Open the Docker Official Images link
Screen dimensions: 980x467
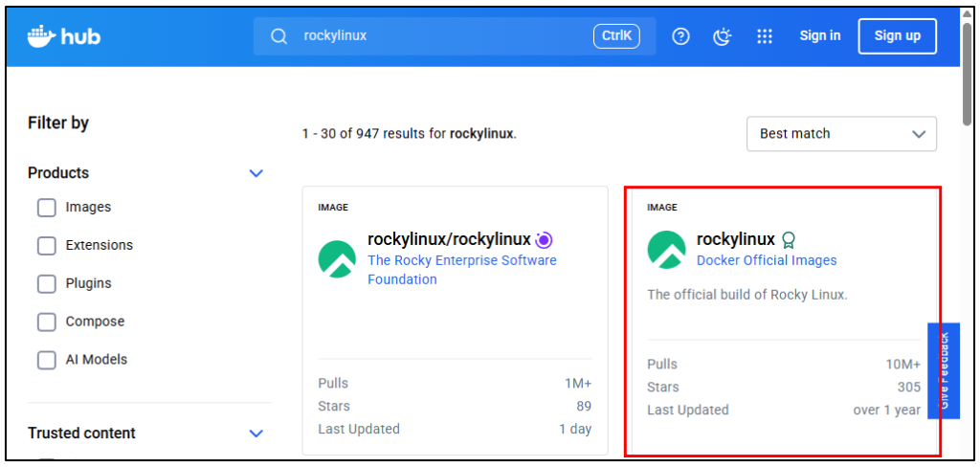(x=766, y=260)
